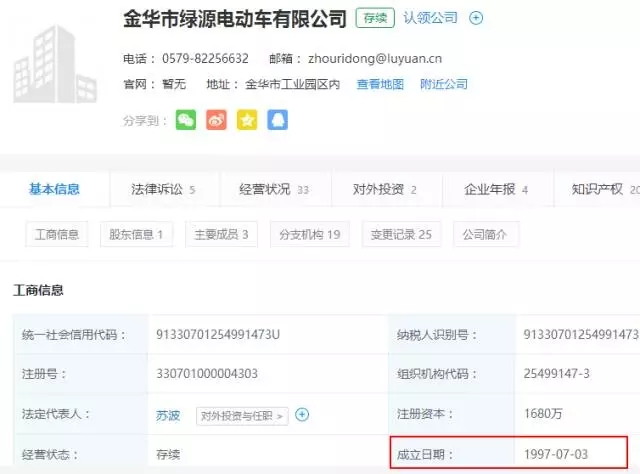Screen dimensions: 640x474
Task: Open 附近公司 link
Action: [444, 85]
